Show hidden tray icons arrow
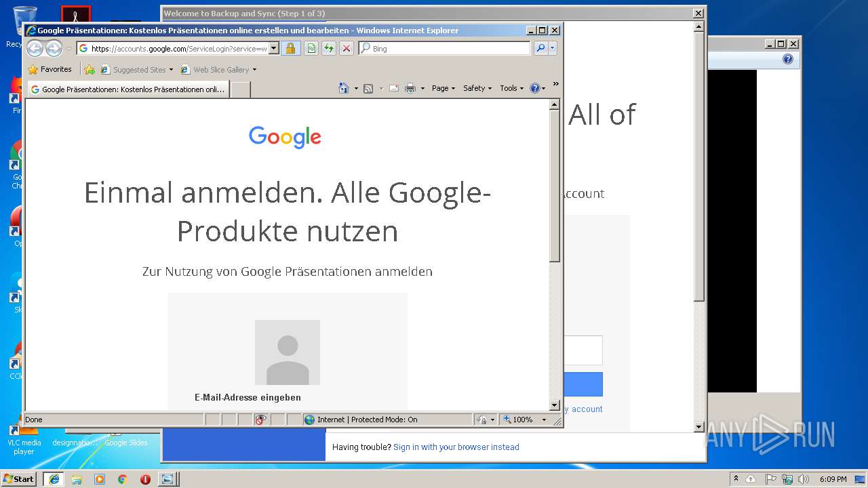Viewport: 868px width, 488px height. [x=736, y=479]
